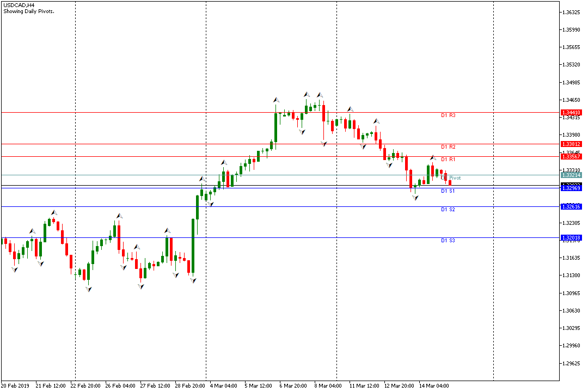The width and height of the screenshot is (588, 392).
Task: Select the leftmost down fractal arrow on the chart
Action: click(14, 269)
